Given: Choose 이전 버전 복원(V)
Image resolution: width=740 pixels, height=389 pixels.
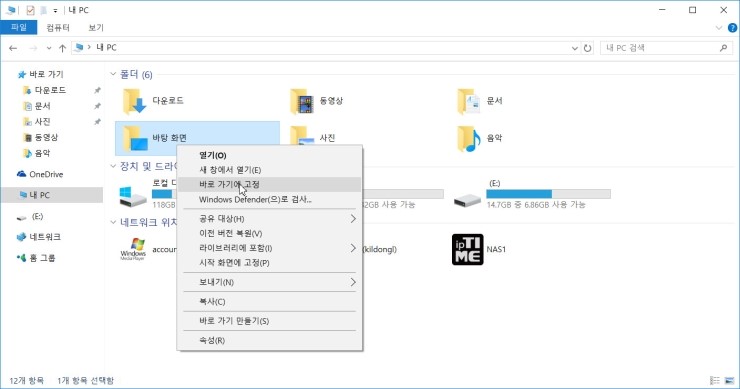Looking at the screenshot, I should [269, 233].
